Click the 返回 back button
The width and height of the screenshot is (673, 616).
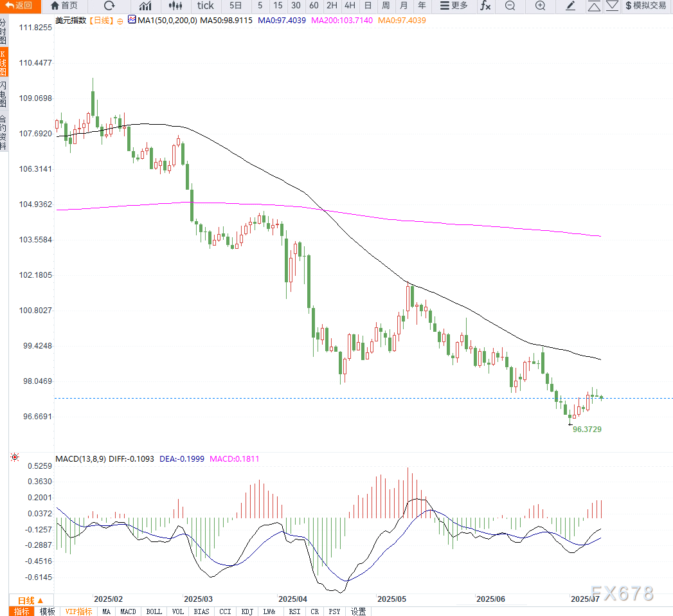point(19,6)
